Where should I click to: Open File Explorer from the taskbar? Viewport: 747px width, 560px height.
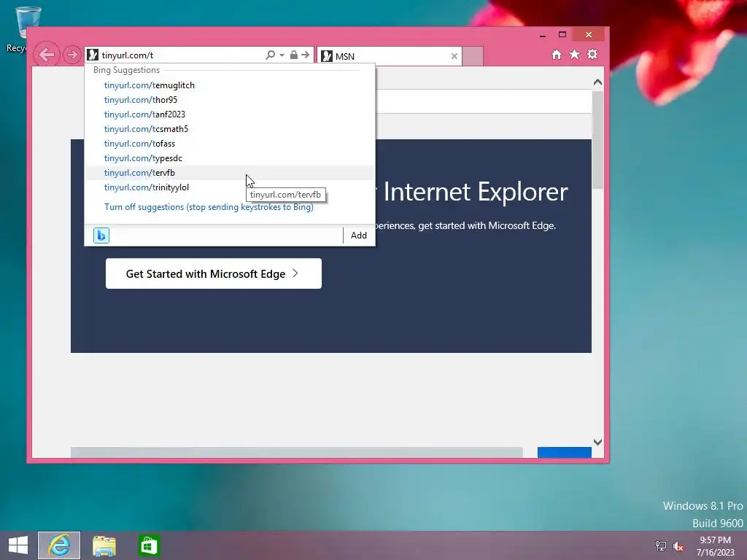pyautogui.click(x=104, y=545)
